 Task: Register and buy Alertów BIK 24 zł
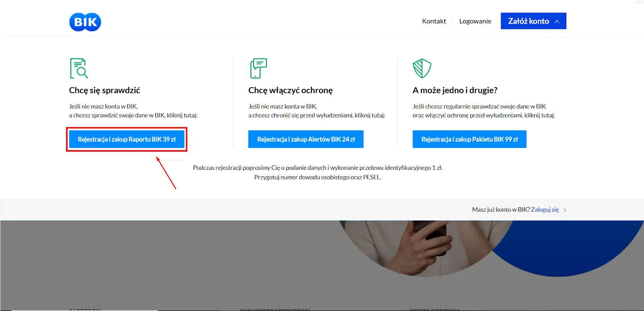tap(306, 139)
